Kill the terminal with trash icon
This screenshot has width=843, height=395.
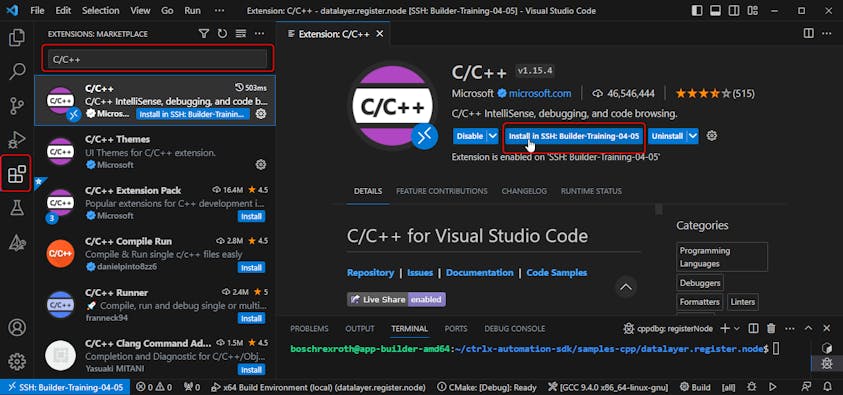771,328
